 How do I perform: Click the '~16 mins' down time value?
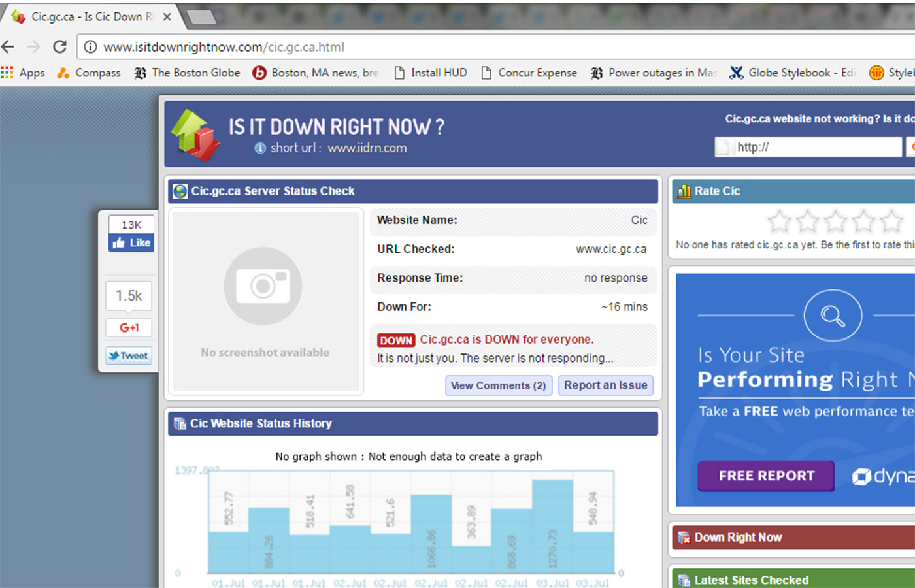pyautogui.click(x=624, y=307)
